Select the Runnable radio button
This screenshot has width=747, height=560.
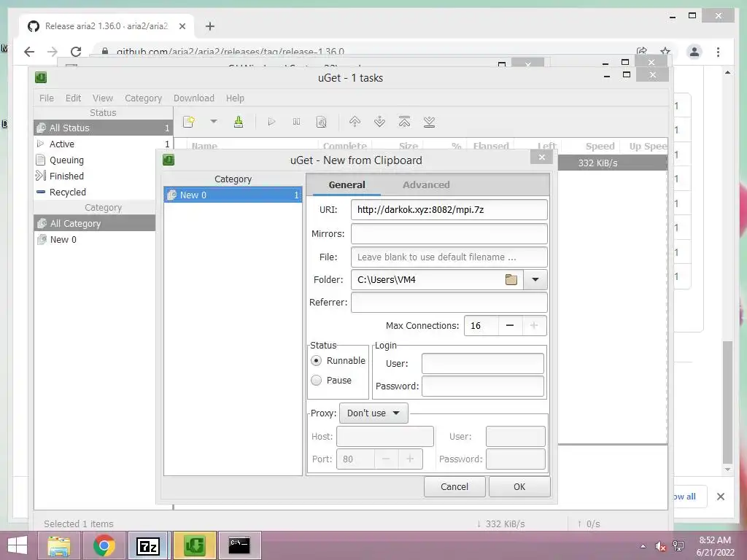tap(316, 360)
